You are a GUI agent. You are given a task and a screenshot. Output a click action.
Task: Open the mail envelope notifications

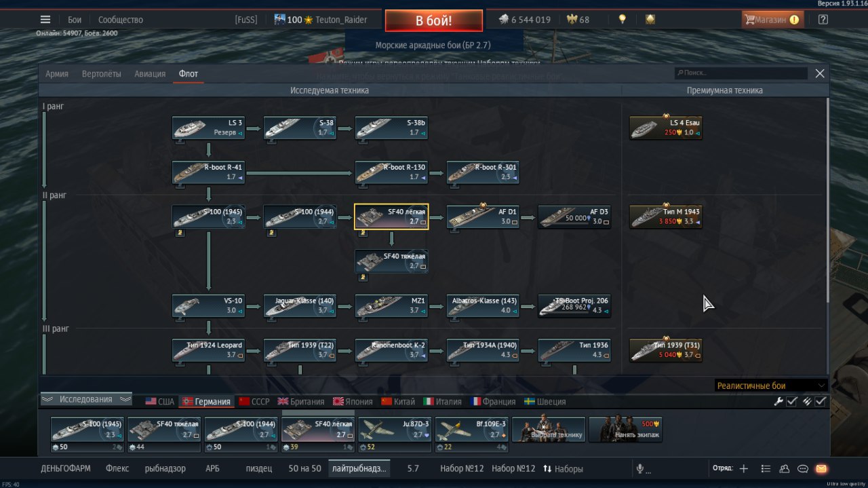[821, 468]
